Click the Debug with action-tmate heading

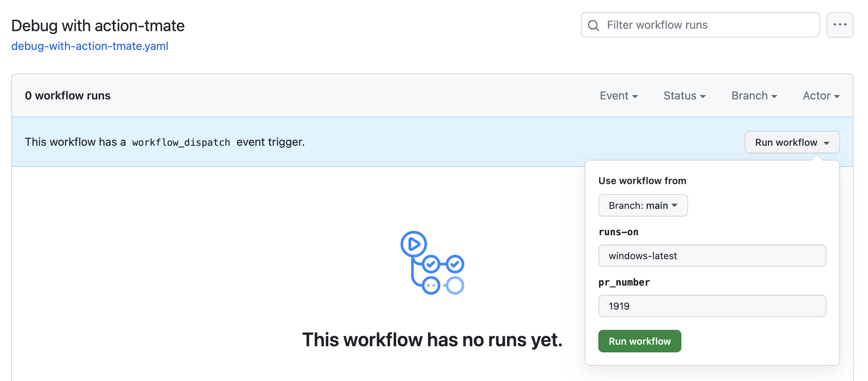coord(98,25)
